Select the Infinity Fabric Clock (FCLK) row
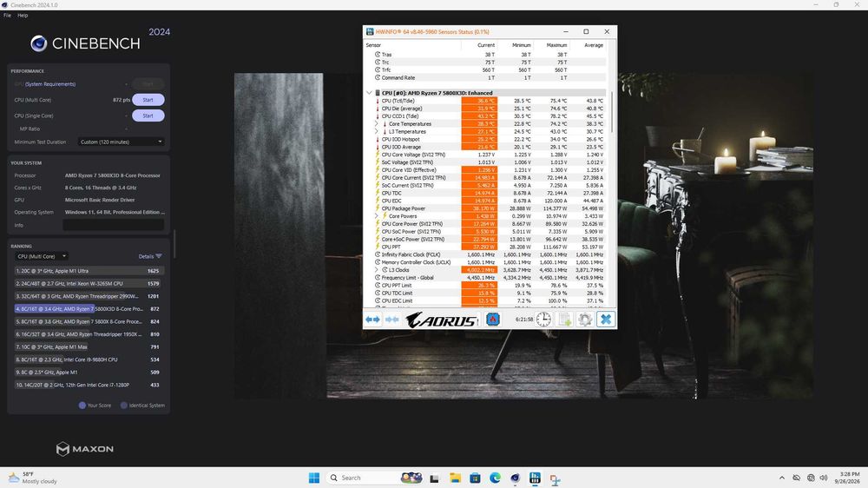This screenshot has height=488, width=868. tap(485, 254)
